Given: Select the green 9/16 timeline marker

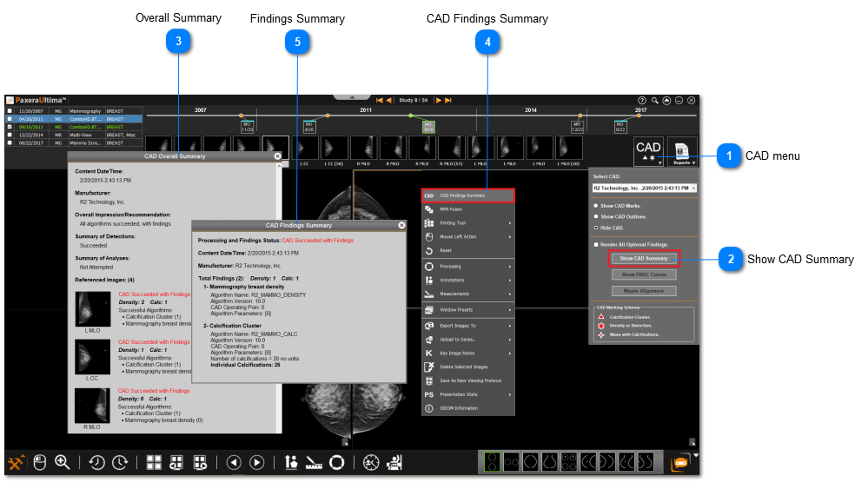Looking at the screenshot, I should click(x=428, y=127).
